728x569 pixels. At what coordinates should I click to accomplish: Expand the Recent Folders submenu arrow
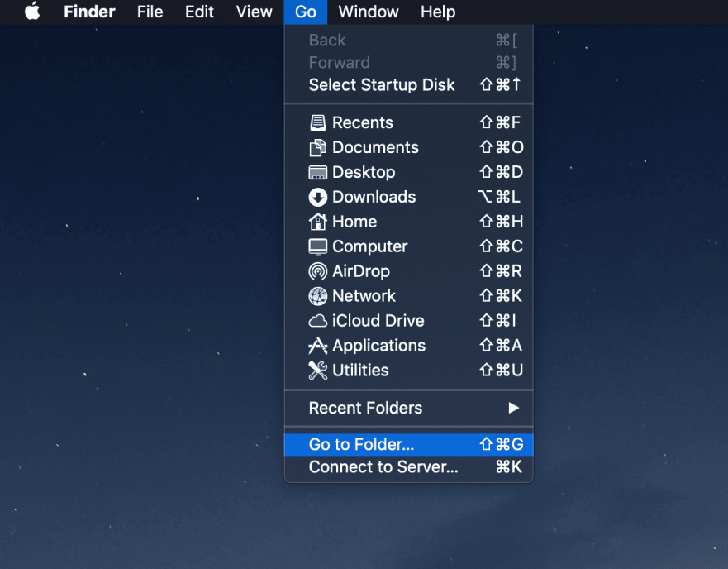click(513, 409)
